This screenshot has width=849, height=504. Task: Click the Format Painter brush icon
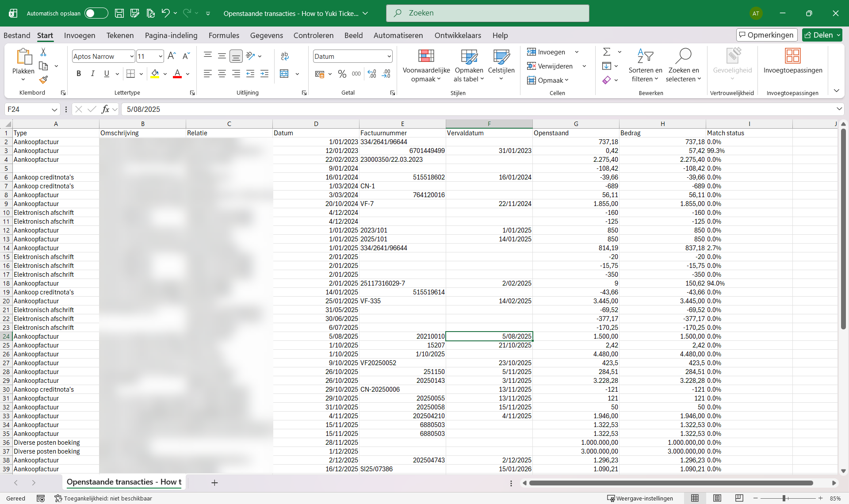tap(43, 80)
